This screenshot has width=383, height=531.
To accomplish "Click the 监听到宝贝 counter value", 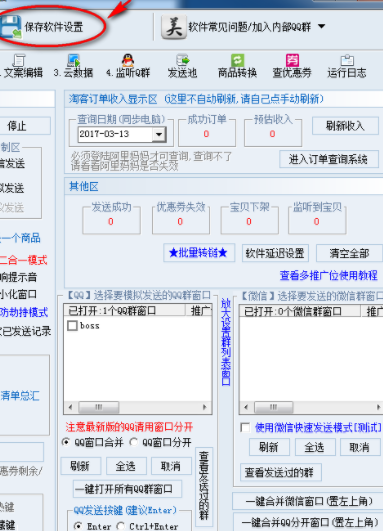I will tap(317, 222).
